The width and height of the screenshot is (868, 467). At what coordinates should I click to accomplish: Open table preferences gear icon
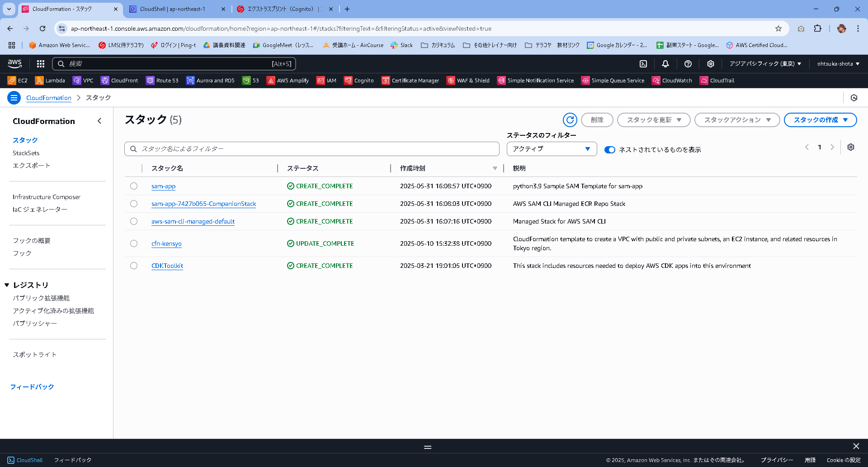click(x=851, y=147)
